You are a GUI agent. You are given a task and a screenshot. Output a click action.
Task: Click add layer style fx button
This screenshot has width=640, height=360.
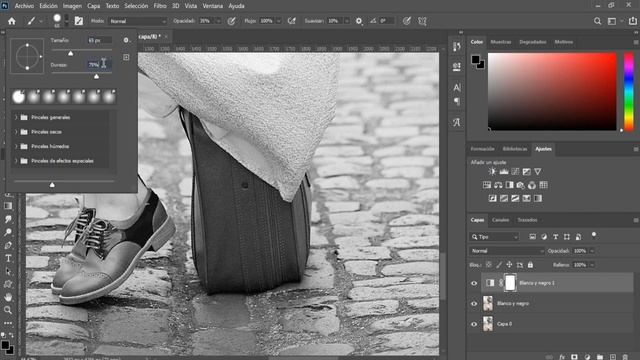tap(562, 357)
